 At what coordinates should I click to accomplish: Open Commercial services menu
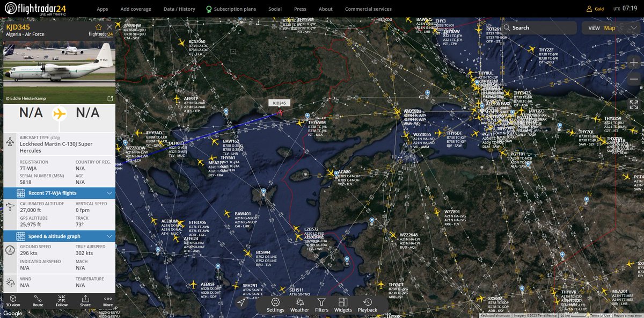[368, 9]
